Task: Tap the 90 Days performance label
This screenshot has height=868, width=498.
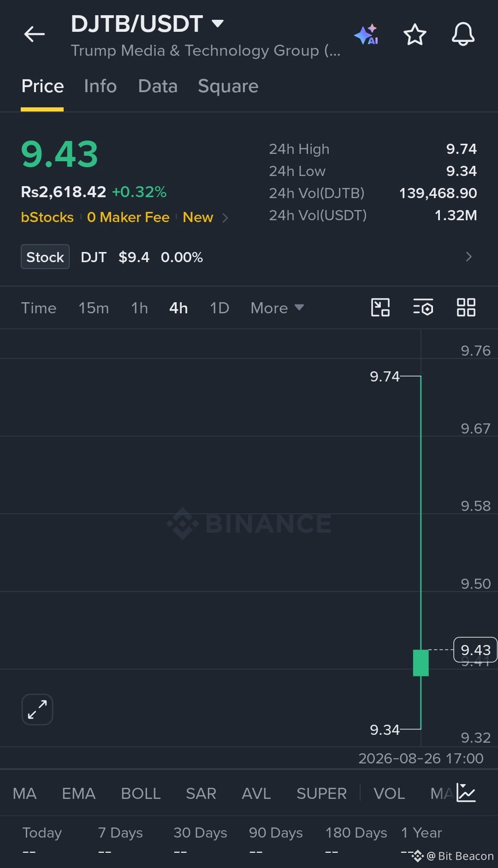Action: click(276, 833)
